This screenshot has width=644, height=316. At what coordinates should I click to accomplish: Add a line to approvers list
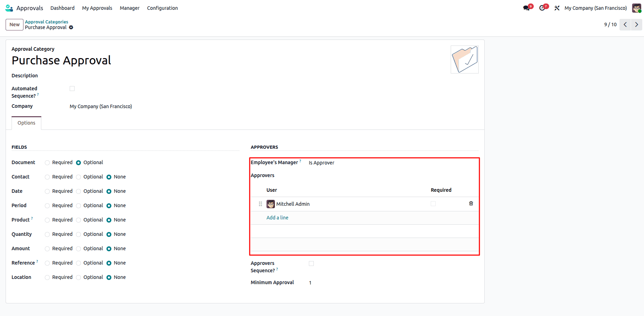(277, 218)
